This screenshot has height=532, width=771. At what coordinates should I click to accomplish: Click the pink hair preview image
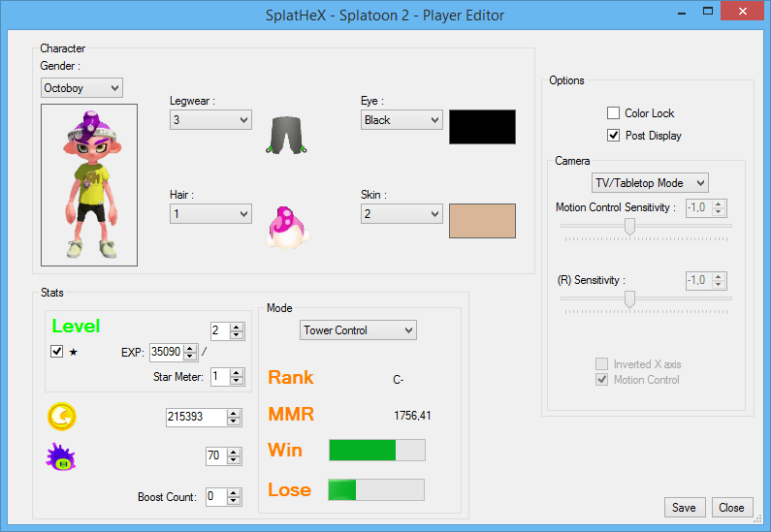(288, 228)
